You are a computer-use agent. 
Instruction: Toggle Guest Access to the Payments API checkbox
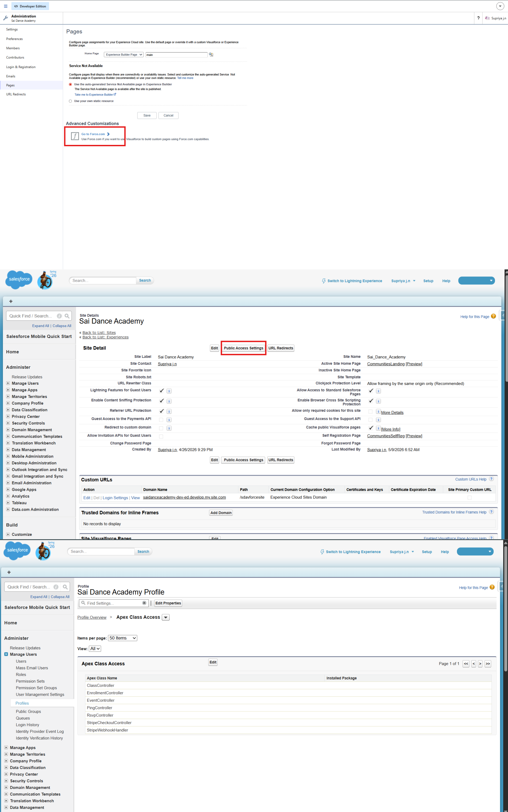(x=161, y=420)
